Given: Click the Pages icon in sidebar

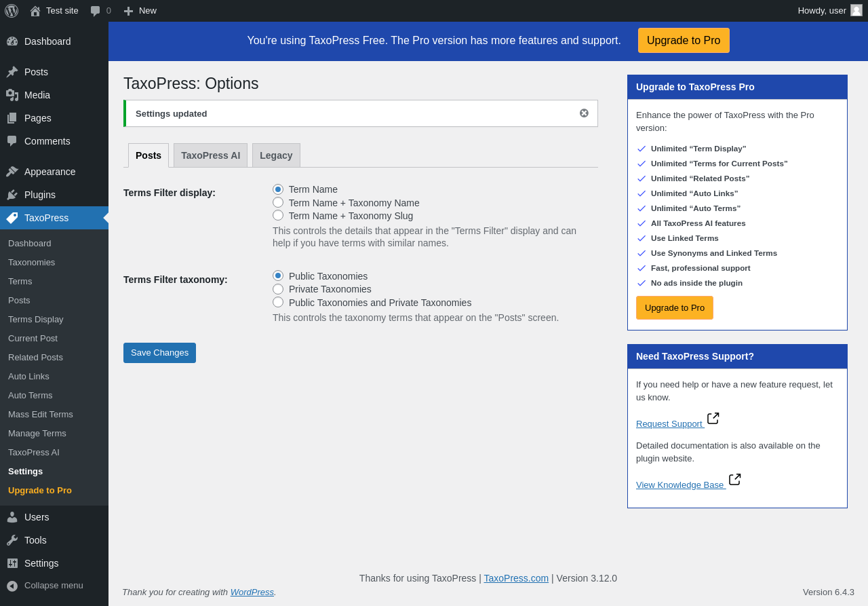Looking at the screenshot, I should click(x=12, y=118).
